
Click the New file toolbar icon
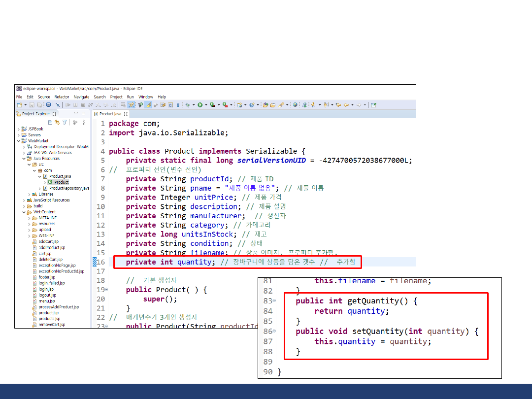[19, 105]
